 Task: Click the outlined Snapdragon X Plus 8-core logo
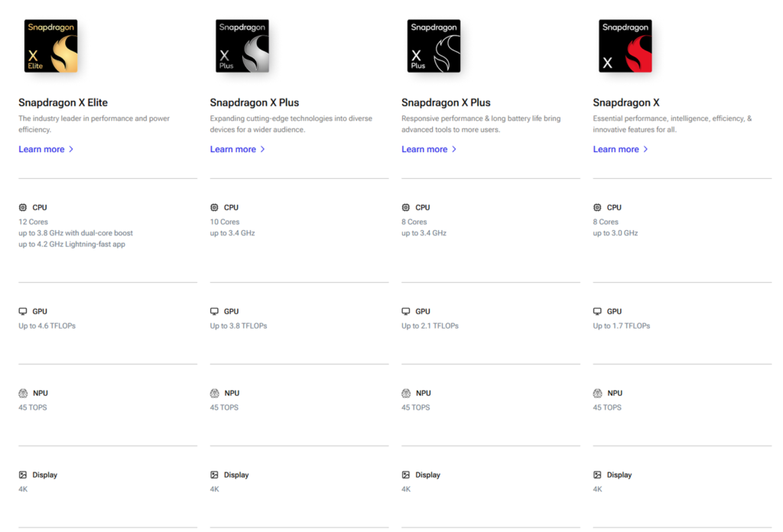[x=434, y=46]
